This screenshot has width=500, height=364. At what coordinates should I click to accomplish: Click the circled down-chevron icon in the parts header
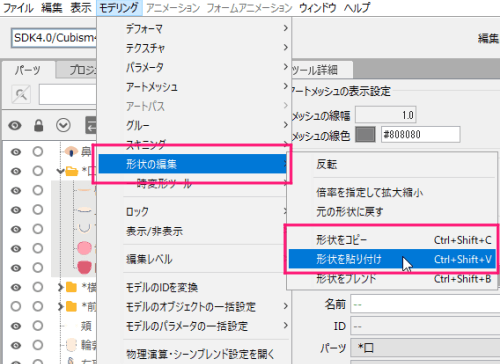click(63, 126)
